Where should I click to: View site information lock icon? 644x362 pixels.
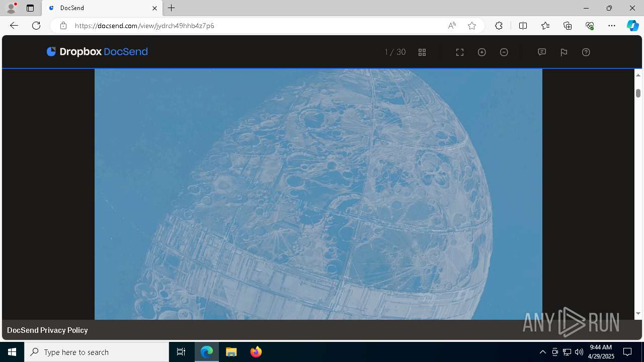63,26
